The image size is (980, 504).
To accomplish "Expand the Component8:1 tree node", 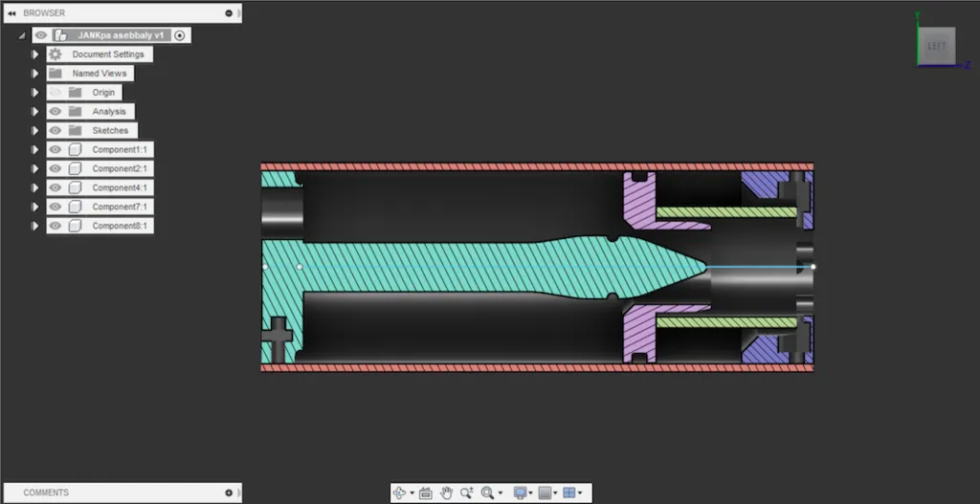I will point(35,227).
